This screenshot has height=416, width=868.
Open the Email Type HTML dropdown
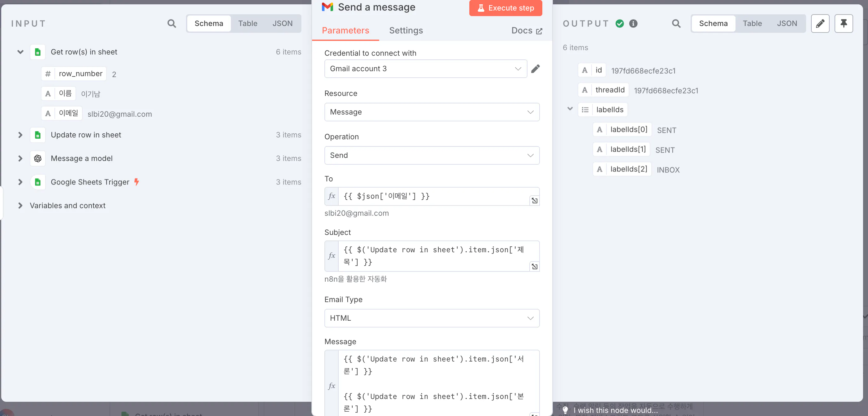click(x=432, y=318)
